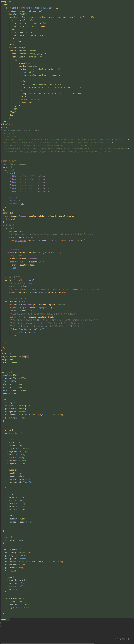Click the 'this.init()' call

(11, 219)
